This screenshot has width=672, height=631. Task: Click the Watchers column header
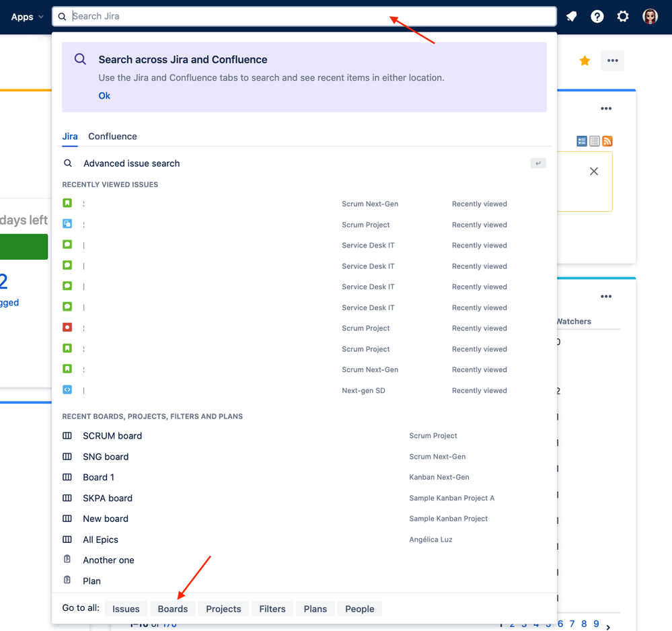click(574, 322)
